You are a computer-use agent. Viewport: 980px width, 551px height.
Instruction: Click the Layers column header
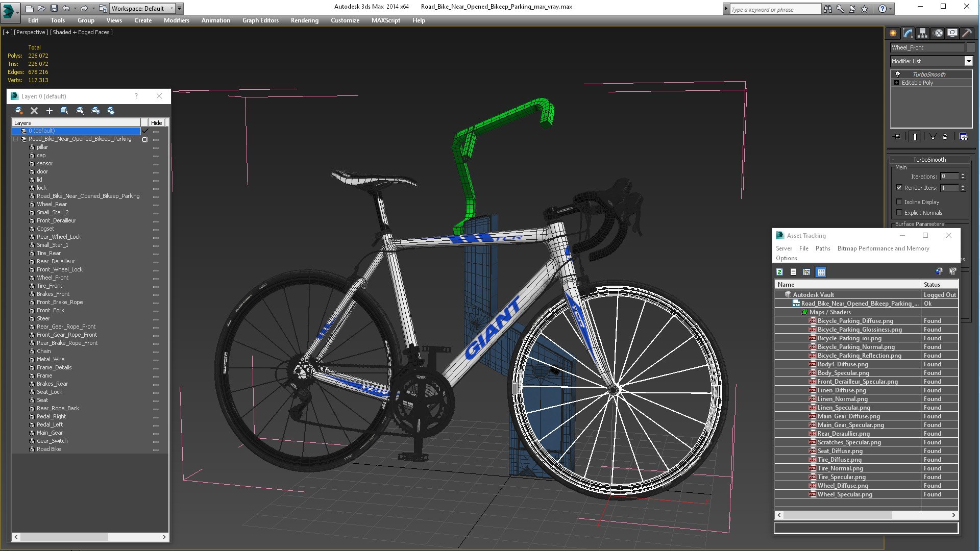(76, 123)
